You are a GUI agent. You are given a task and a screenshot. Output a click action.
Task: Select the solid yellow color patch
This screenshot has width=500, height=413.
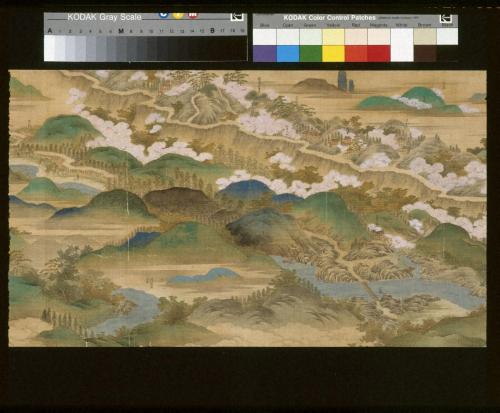[x=333, y=54]
